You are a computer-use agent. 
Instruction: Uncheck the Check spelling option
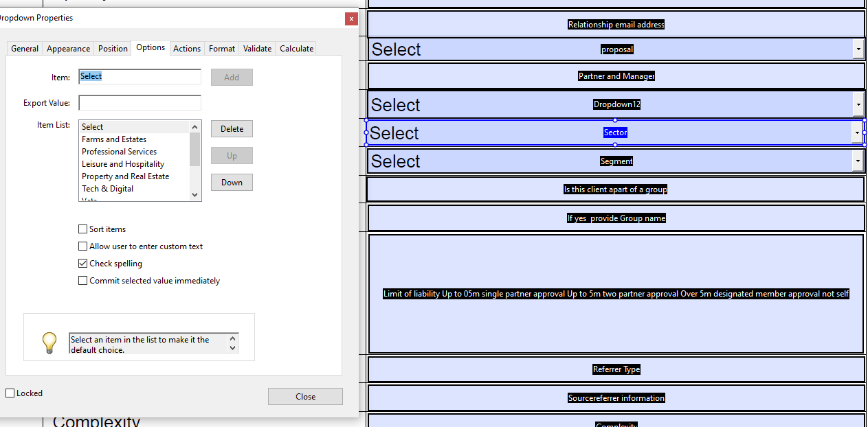(x=82, y=263)
